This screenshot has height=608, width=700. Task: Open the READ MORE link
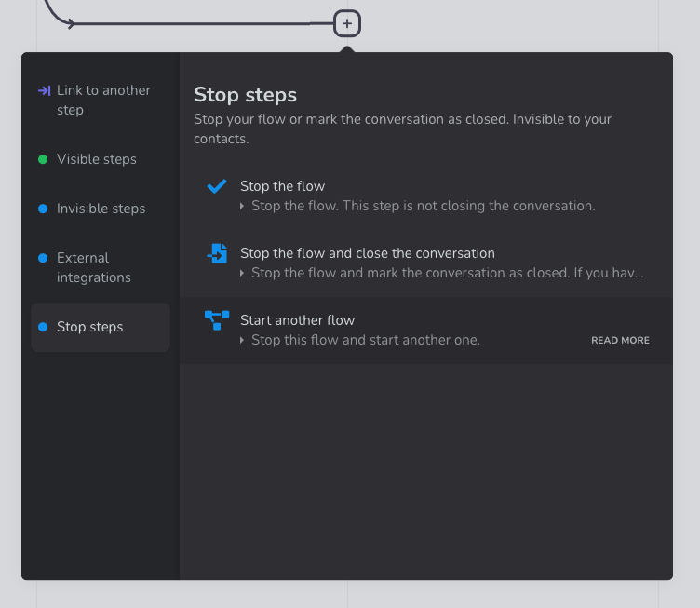click(x=620, y=340)
